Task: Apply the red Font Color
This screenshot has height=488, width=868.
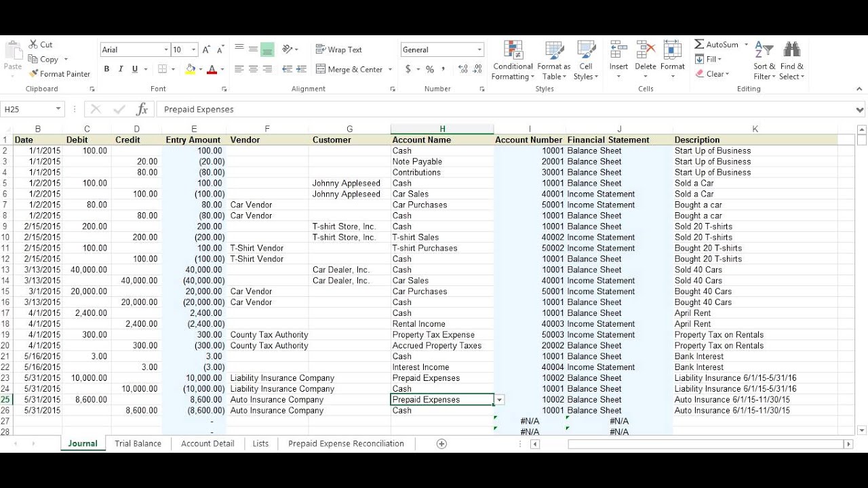Action: pos(212,69)
